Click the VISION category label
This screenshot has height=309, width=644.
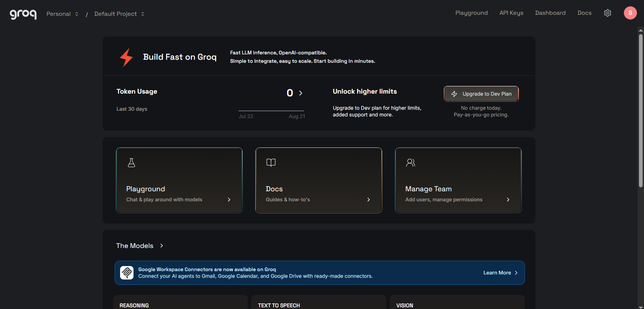tap(405, 305)
